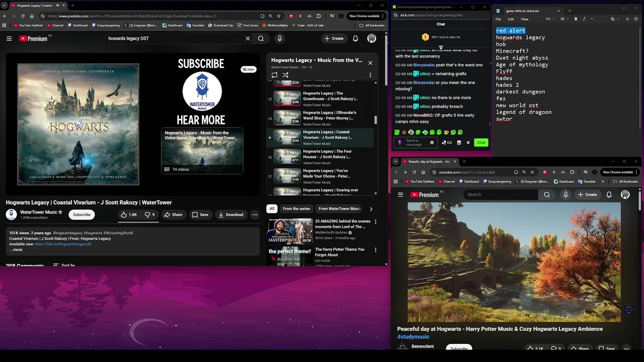Open the shop icon in the Kick chat footer
Viewport: 644px width, 362px height.
(459, 143)
